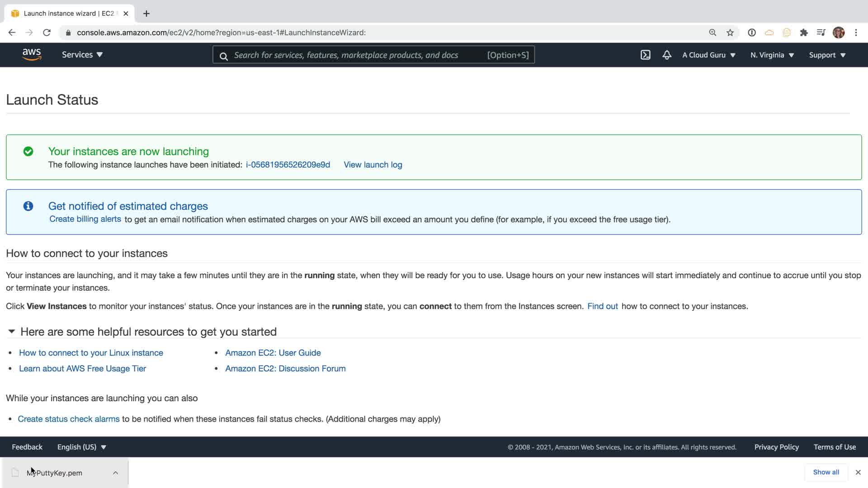
Task: Click the notifications bell icon
Action: (667, 55)
